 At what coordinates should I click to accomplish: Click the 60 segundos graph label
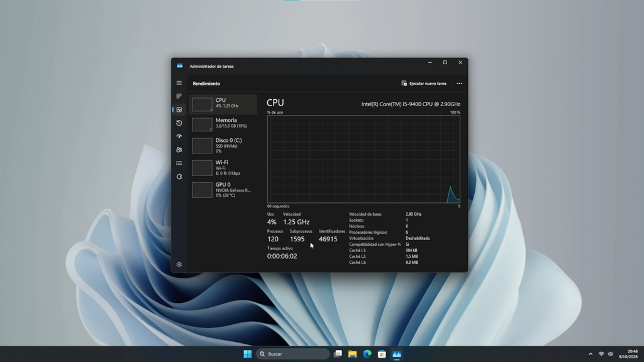(278, 206)
